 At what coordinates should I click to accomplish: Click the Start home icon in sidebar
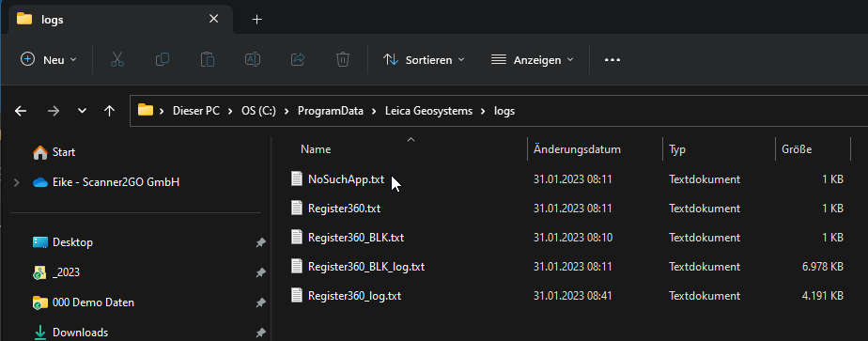pyautogui.click(x=39, y=152)
